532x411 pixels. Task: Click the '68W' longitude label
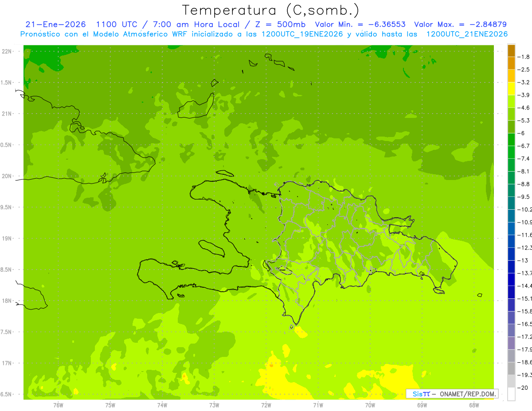[x=474, y=405]
